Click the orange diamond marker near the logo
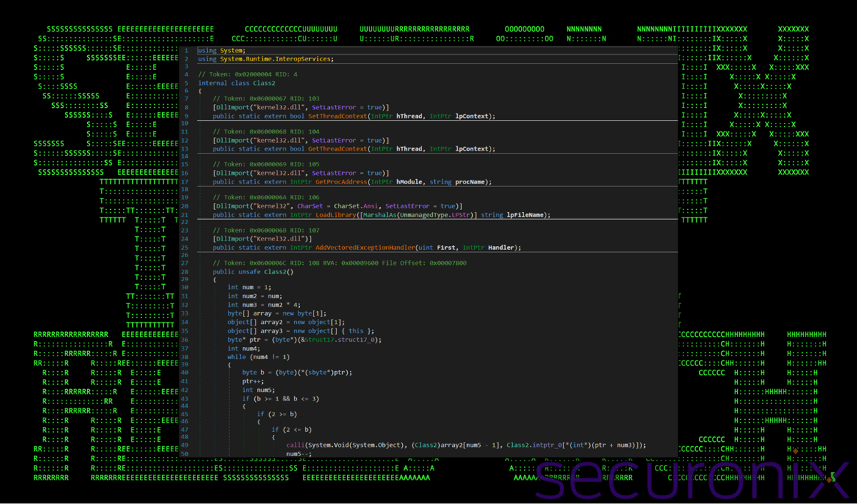This screenshot has width=857, height=504. pyautogui.click(x=829, y=480)
